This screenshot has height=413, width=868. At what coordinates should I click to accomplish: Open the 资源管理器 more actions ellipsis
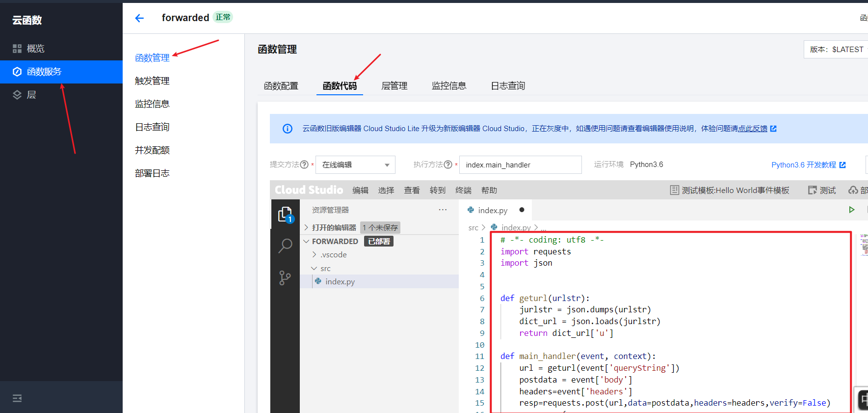coord(443,210)
